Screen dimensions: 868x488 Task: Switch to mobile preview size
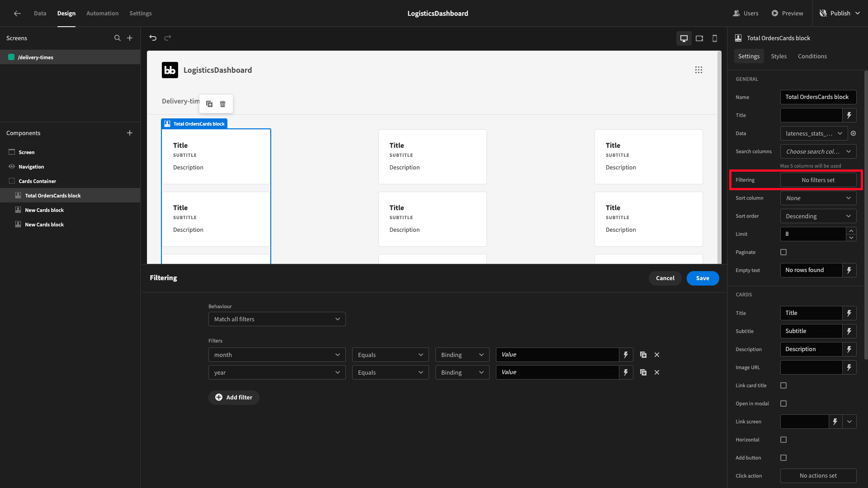(715, 38)
